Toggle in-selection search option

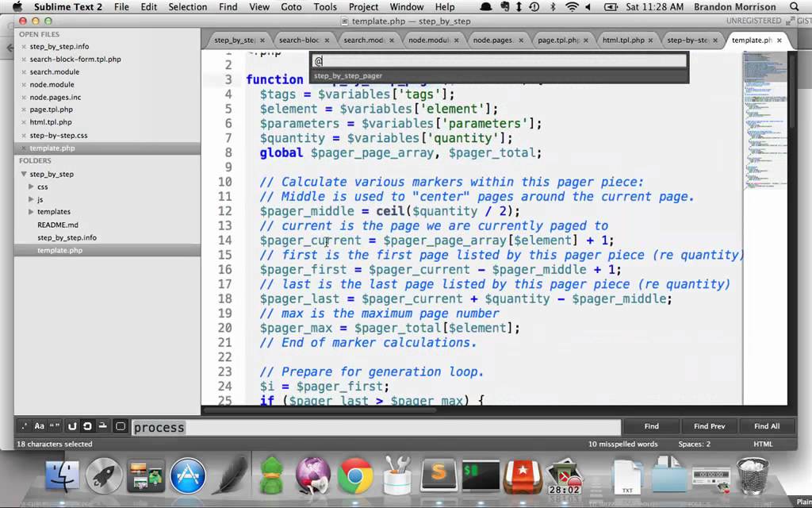pyautogui.click(x=103, y=426)
